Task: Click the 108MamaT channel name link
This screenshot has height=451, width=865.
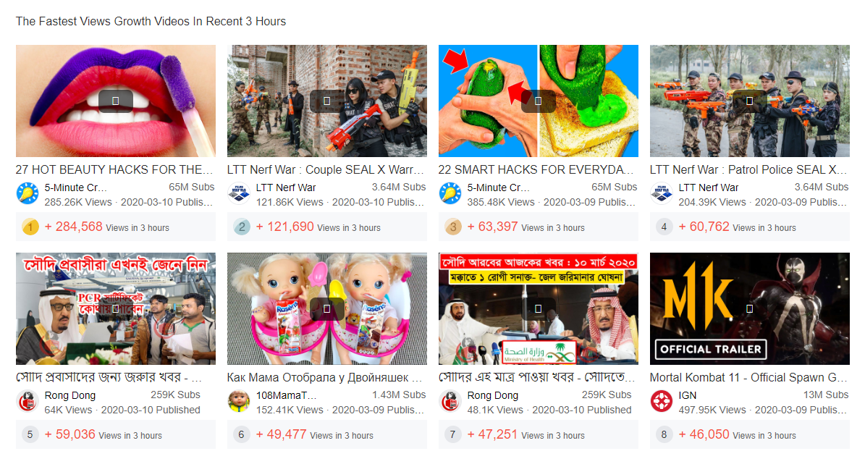Action: 286,395
